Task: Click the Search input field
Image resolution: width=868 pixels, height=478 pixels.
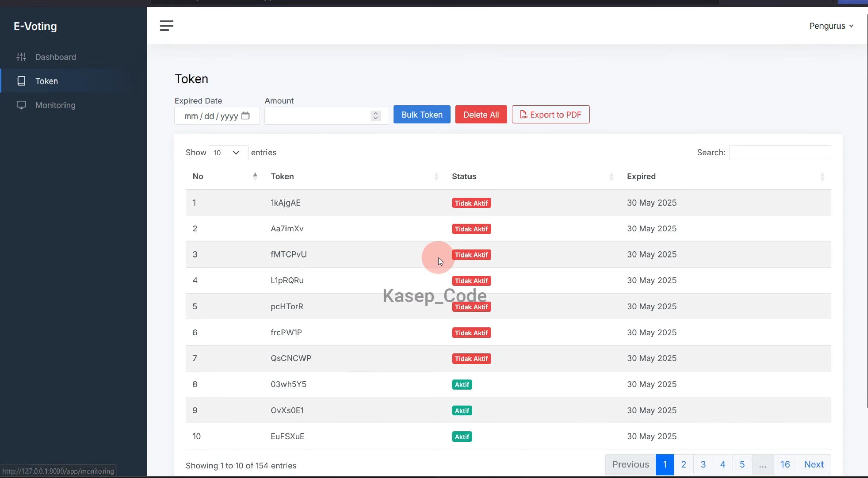Action: 780,153
